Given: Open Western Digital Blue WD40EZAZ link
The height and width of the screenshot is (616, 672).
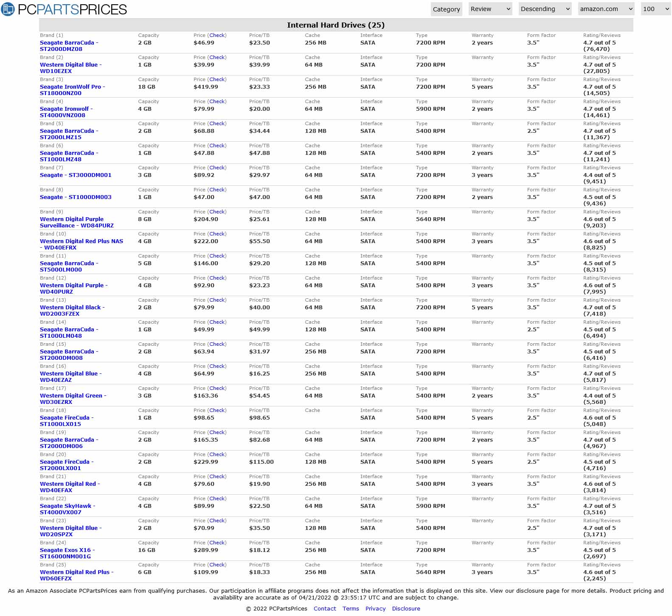Looking at the screenshot, I should pyautogui.click(x=71, y=377).
